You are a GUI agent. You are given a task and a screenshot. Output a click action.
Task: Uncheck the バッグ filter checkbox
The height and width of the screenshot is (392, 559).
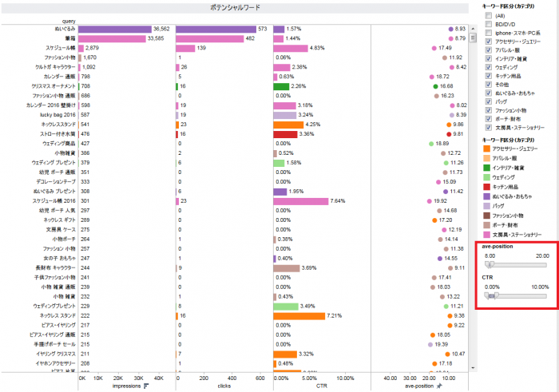click(489, 101)
